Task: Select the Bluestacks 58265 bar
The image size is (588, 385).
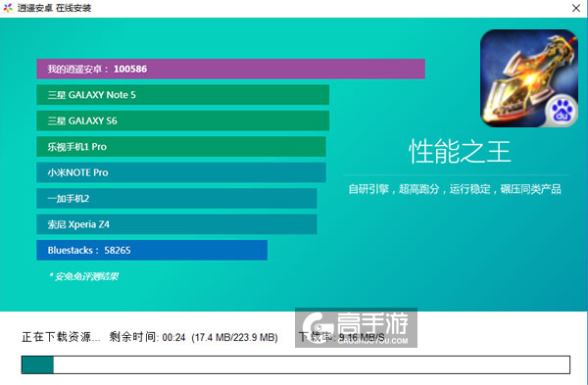Action: pyautogui.click(x=152, y=250)
